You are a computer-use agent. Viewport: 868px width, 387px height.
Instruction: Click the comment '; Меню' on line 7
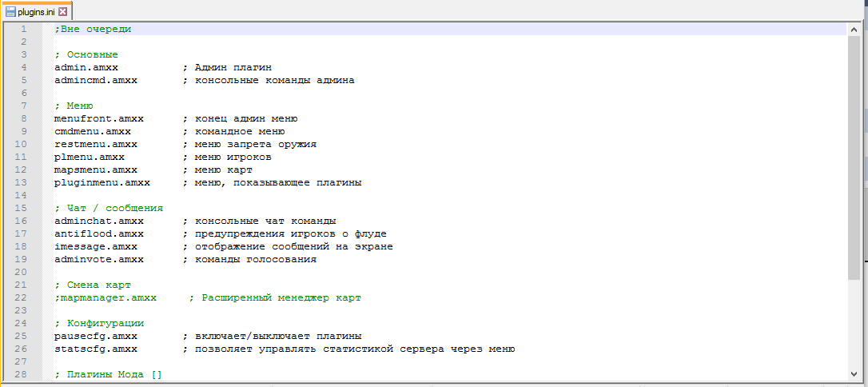coord(74,106)
